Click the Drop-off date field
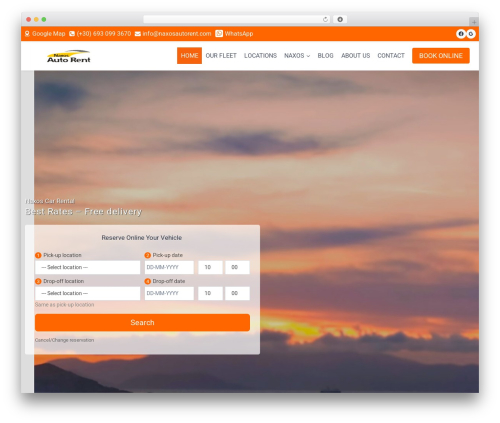This screenshot has width=500, height=423. click(169, 293)
